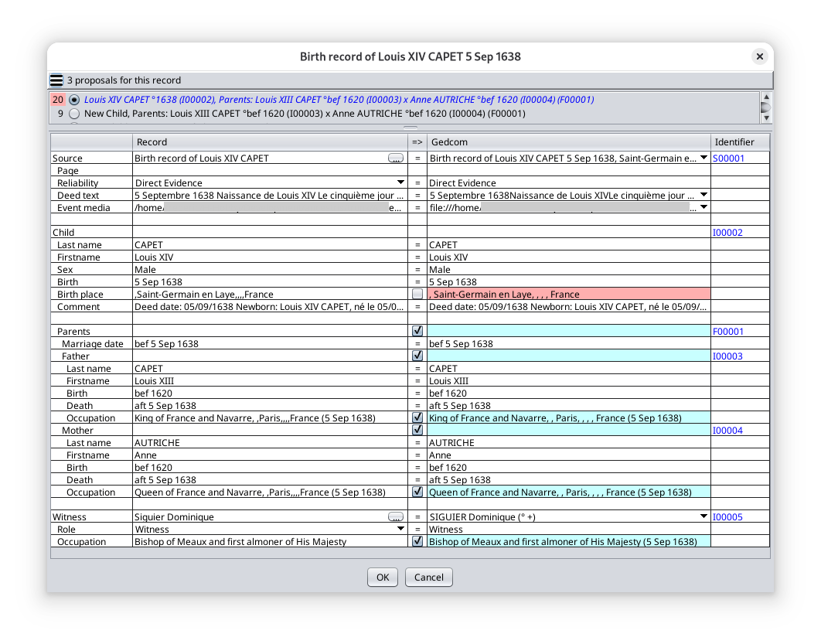Viewport: 821px width, 644px height.
Task: Toggle the Queen of France occupation checkbox
Action: coord(417,492)
